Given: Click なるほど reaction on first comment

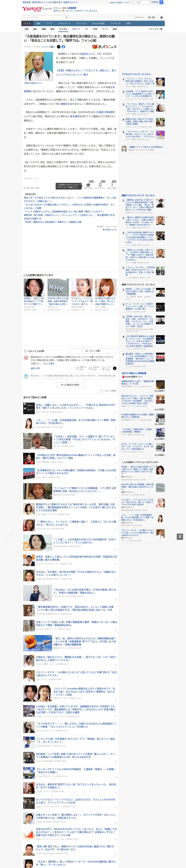Looking at the screenshot, I should point(94,368).
